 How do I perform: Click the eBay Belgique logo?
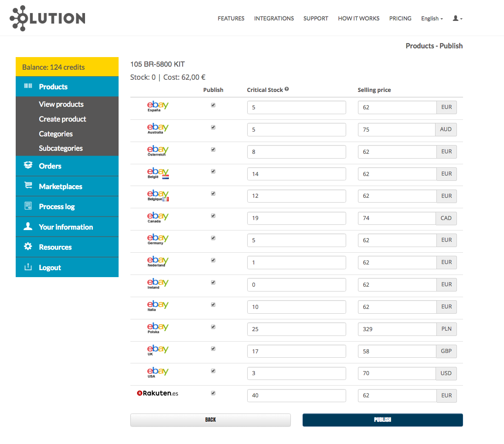[x=158, y=195]
